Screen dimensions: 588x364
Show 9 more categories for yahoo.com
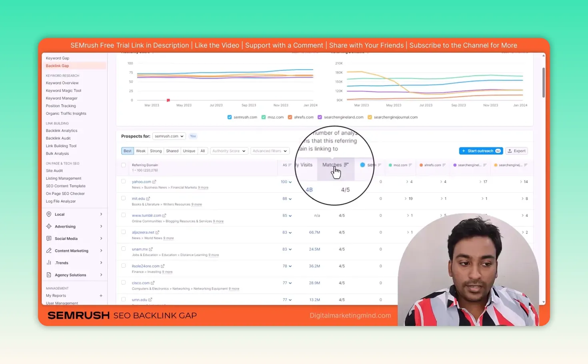(x=203, y=187)
